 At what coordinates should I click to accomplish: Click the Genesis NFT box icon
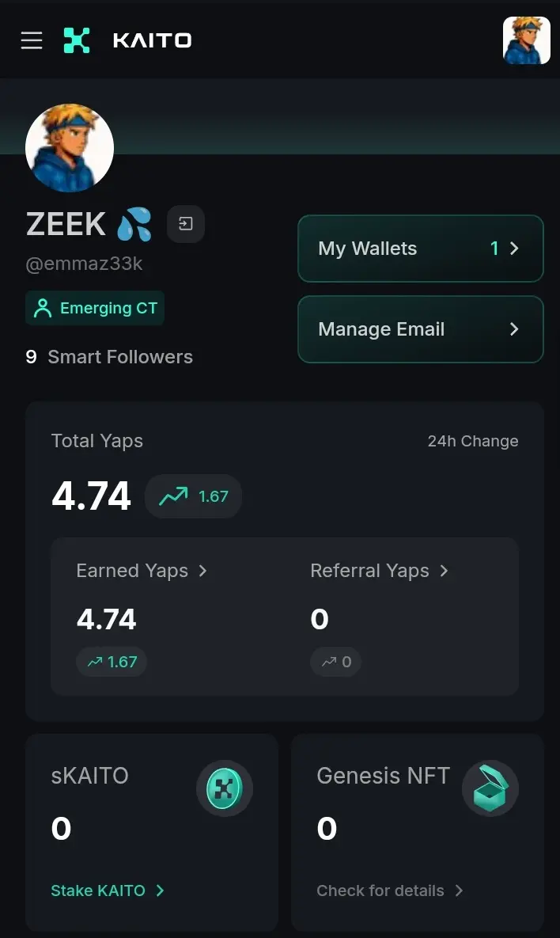pyautogui.click(x=490, y=788)
